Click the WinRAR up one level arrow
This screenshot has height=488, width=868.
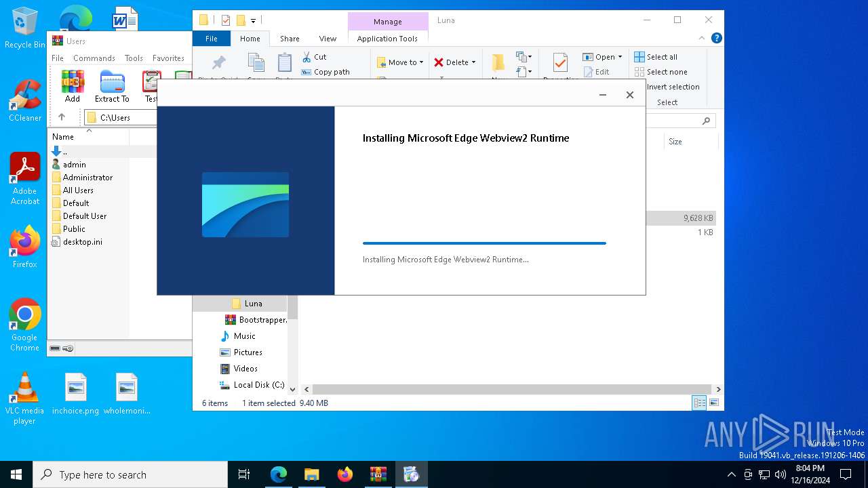[62, 117]
